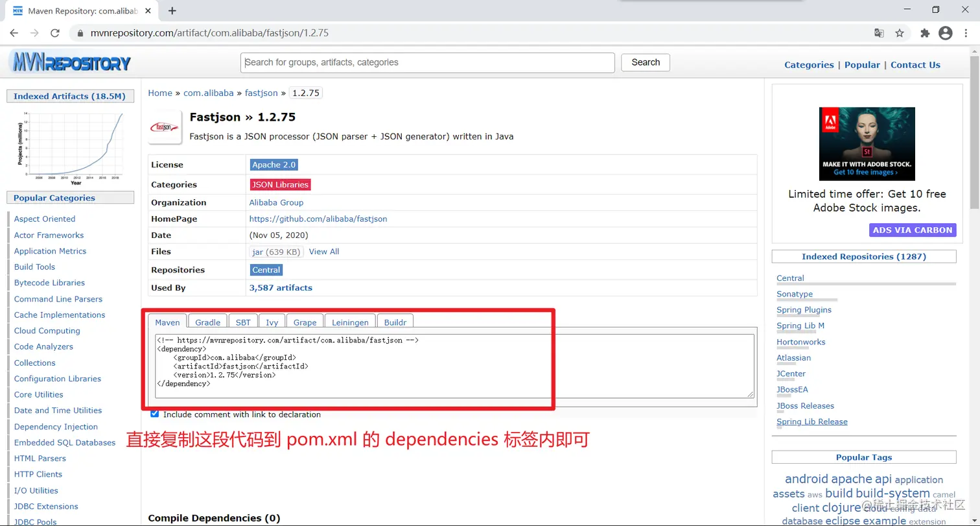The height and width of the screenshot is (526, 980).
Task: Open the Chrome profile avatar
Action: point(946,33)
